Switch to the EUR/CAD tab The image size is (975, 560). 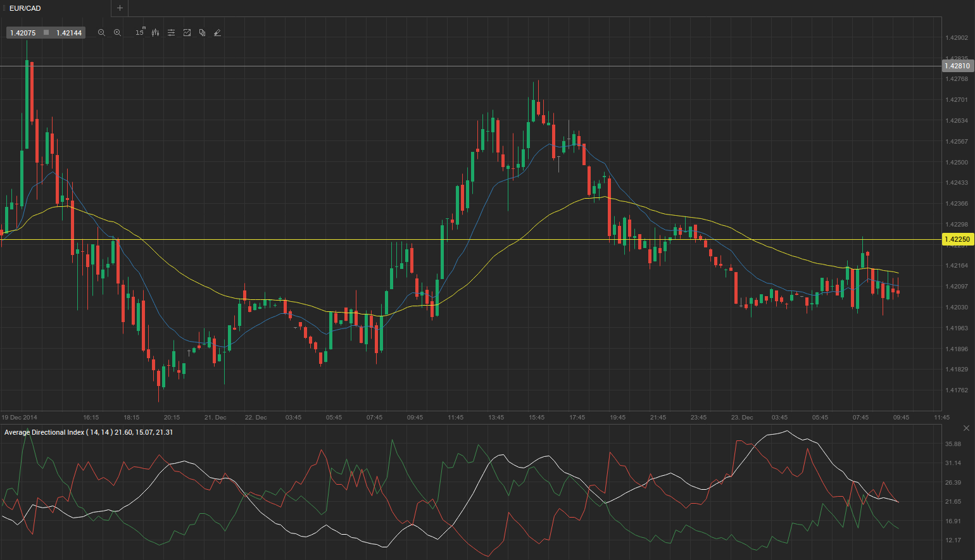pyautogui.click(x=25, y=8)
